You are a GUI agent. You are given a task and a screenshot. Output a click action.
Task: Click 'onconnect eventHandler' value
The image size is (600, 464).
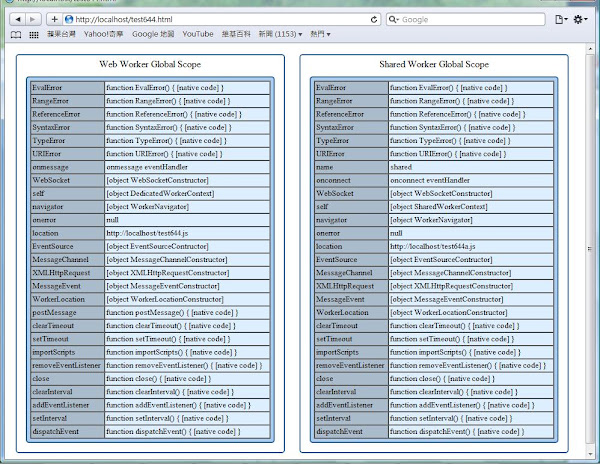click(x=471, y=180)
